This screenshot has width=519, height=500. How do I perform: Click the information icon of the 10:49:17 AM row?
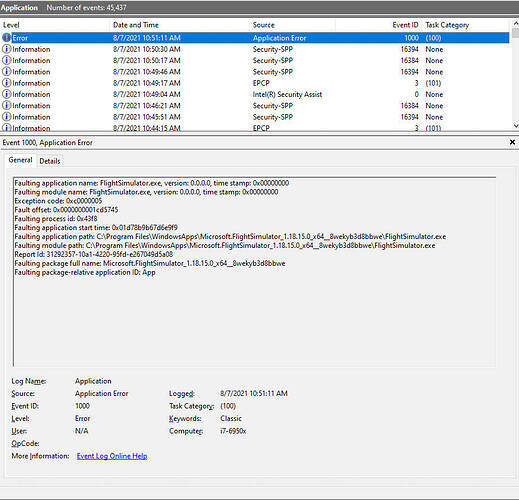pyautogui.click(x=6, y=83)
